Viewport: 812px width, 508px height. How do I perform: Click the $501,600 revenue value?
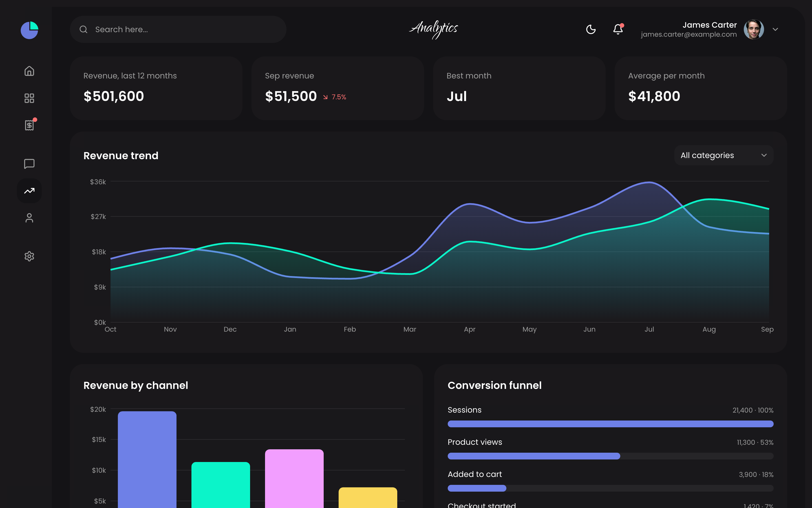click(114, 97)
